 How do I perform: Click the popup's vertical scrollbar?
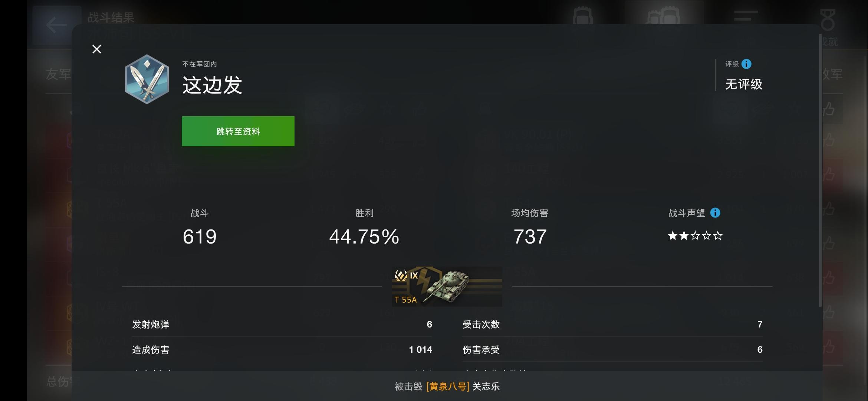tap(820, 171)
